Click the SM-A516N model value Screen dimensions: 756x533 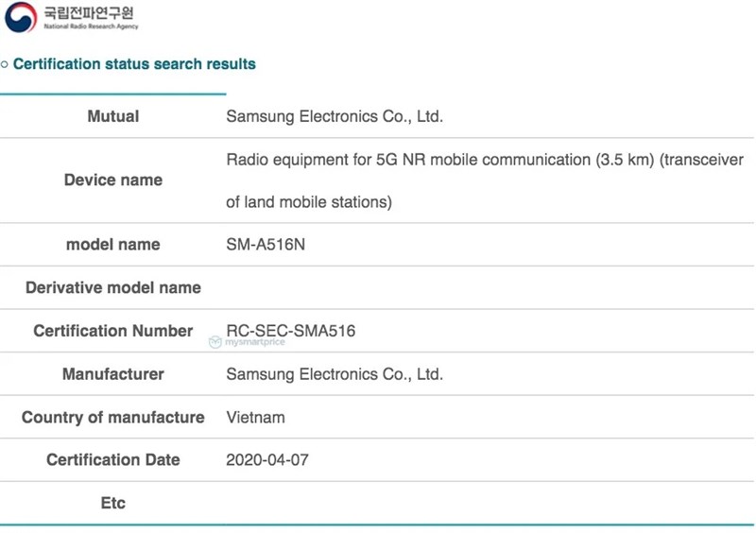[266, 245]
